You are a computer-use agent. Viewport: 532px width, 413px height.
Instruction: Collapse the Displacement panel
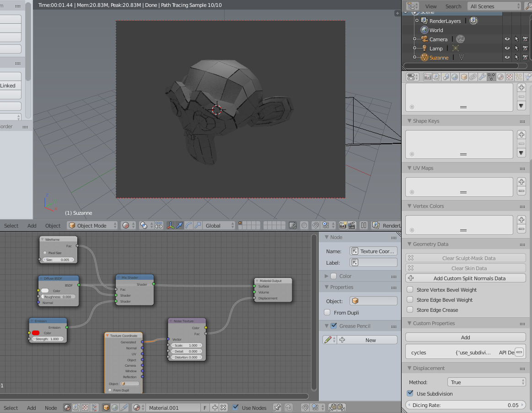(409, 368)
